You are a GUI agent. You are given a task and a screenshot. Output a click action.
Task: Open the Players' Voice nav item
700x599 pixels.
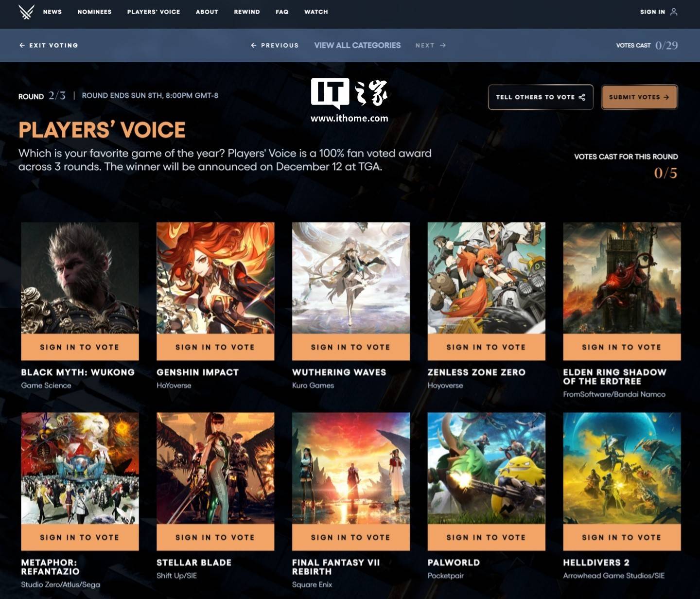point(154,12)
